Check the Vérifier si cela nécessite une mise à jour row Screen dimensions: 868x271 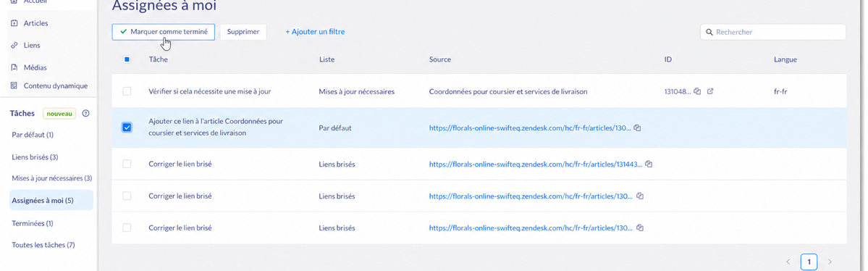click(127, 91)
